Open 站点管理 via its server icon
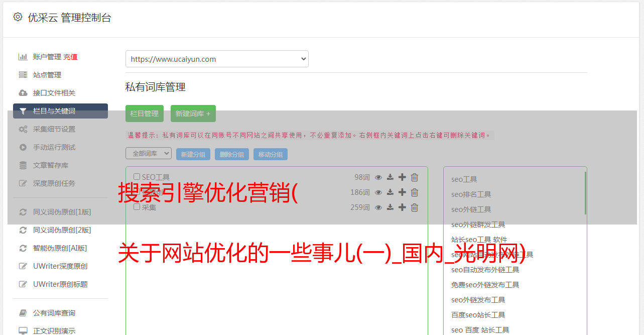 23,75
